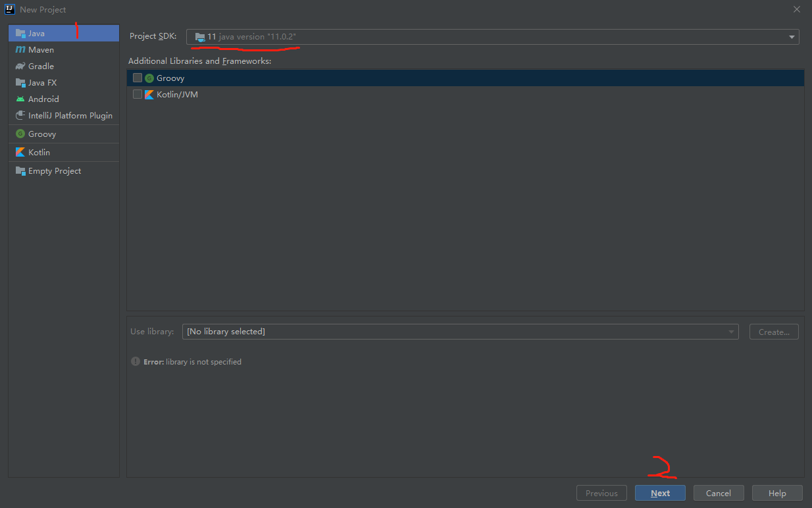Viewport: 812px width, 508px height.
Task: Click the SDK folder icon in Project SDK field
Action: tap(200, 37)
